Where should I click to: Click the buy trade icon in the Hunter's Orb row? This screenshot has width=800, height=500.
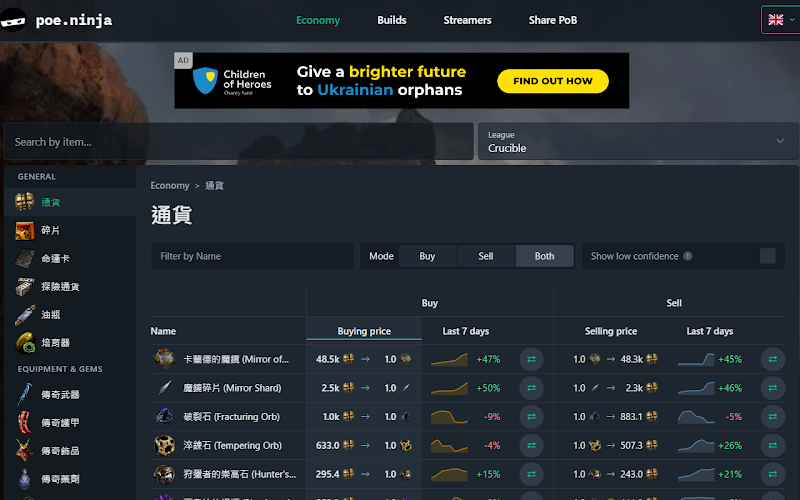coord(531,474)
